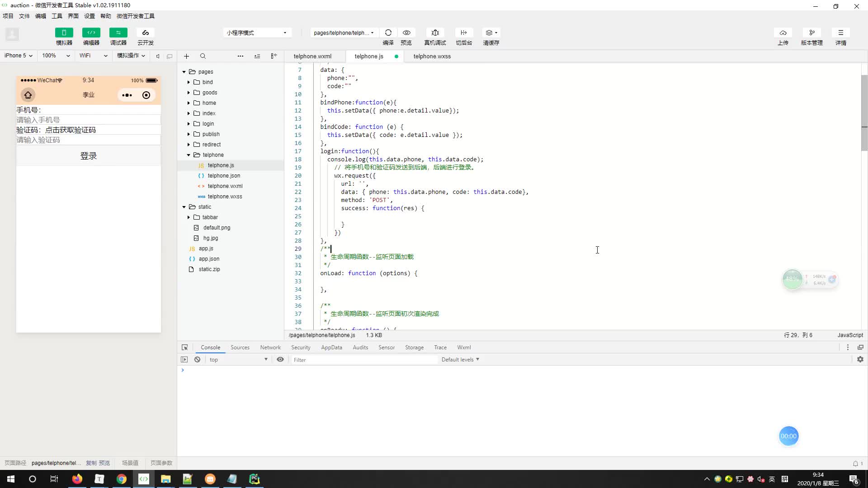Click the console Filter input
This screenshot has height=488, width=868.
(364, 360)
